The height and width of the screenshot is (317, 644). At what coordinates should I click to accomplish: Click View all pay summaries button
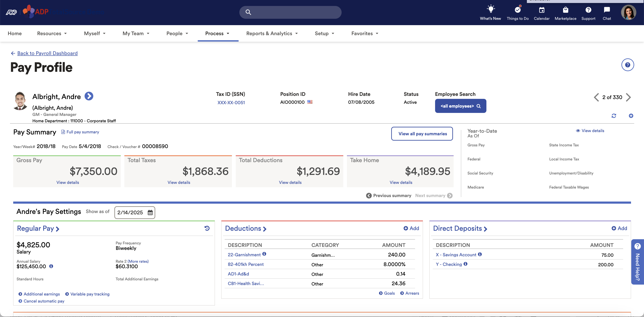point(422,134)
